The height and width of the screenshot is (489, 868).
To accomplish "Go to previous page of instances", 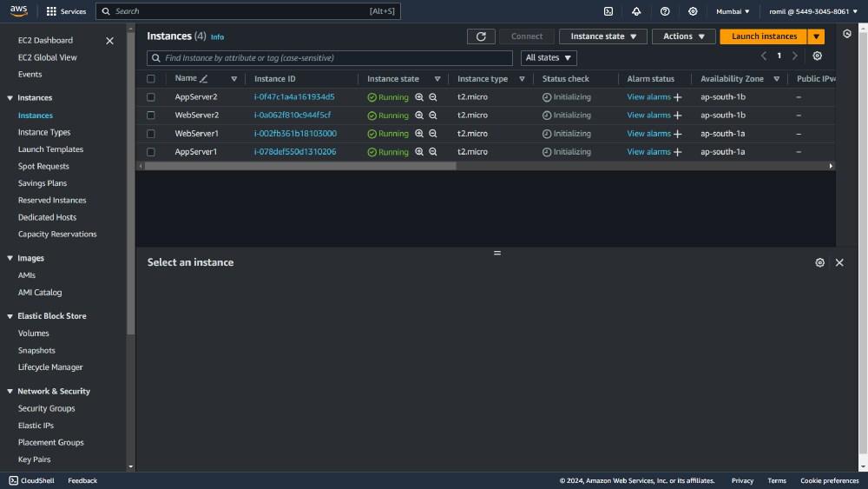I will pos(764,56).
